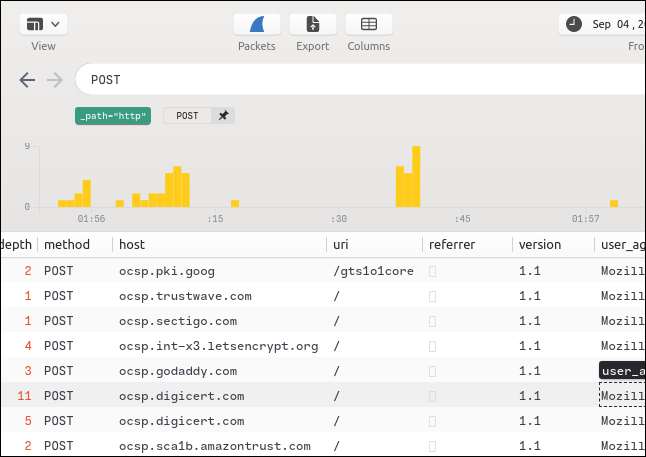The image size is (646, 457).
Task: Open the Columns table icon
Action: click(x=369, y=24)
